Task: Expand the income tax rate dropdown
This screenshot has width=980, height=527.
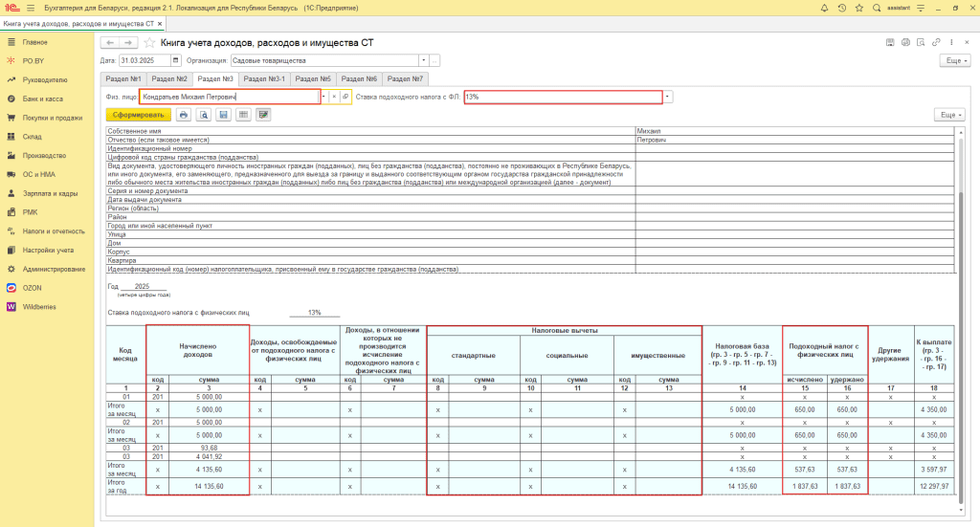Action: (x=667, y=97)
